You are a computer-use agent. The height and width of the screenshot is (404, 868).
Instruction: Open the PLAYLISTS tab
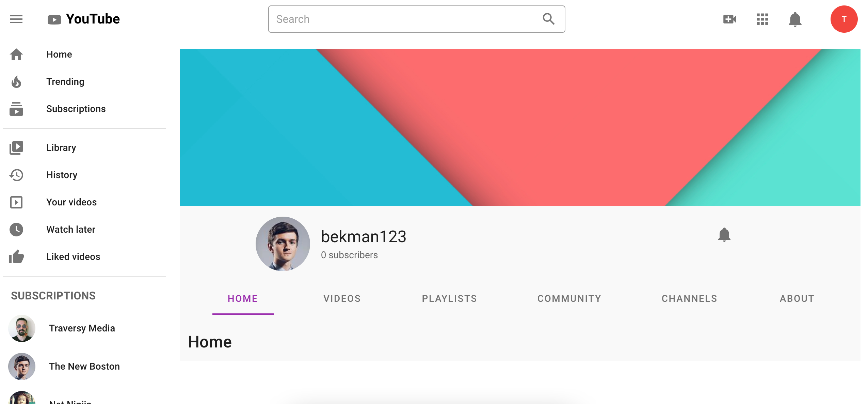point(449,298)
